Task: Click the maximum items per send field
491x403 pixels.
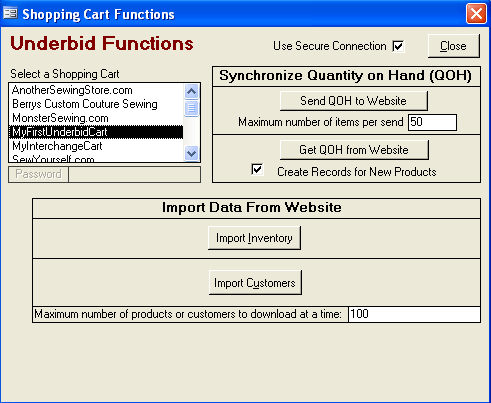Action: pos(432,122)
